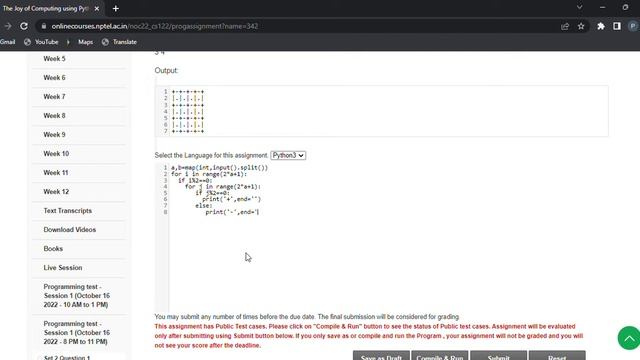Open a new tab with the plus icon
640x360 pixels.
click(x=116, y=8)
